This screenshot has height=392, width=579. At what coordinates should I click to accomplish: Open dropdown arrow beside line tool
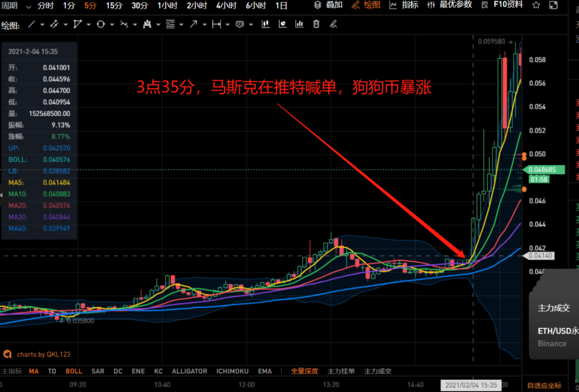click(x=42, y=25)
